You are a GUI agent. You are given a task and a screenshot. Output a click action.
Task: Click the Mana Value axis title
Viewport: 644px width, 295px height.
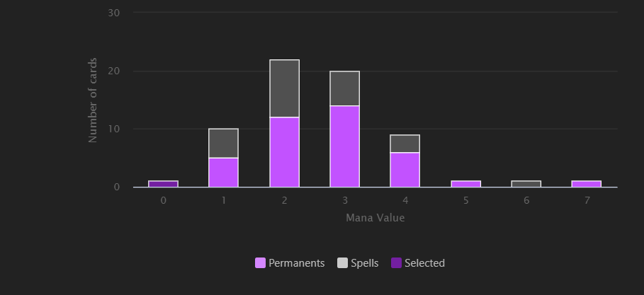375,218
